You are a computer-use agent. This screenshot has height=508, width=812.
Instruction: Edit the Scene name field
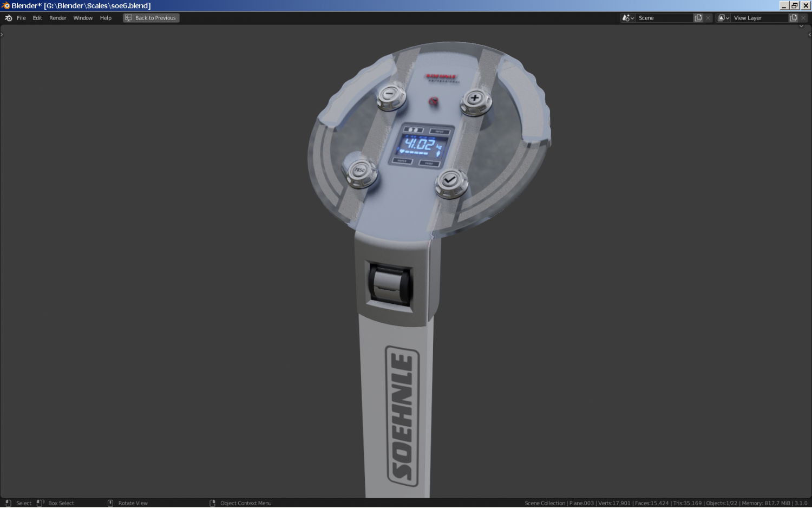pos(664,18)
